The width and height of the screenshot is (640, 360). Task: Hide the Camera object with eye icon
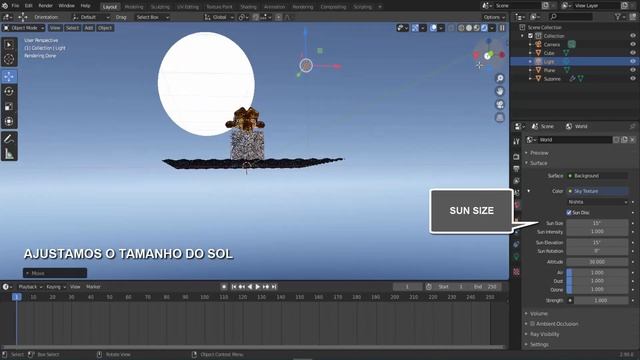point(633,44)
